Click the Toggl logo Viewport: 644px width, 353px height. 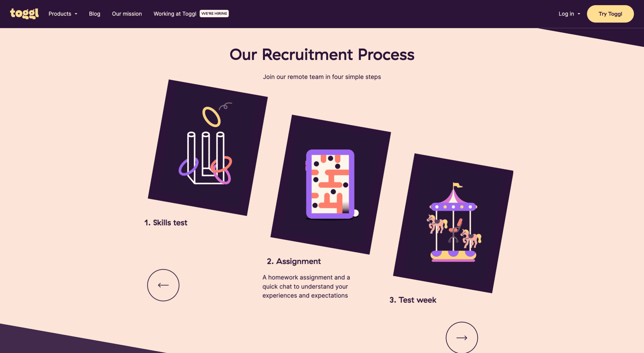click(x=24, y=14)
